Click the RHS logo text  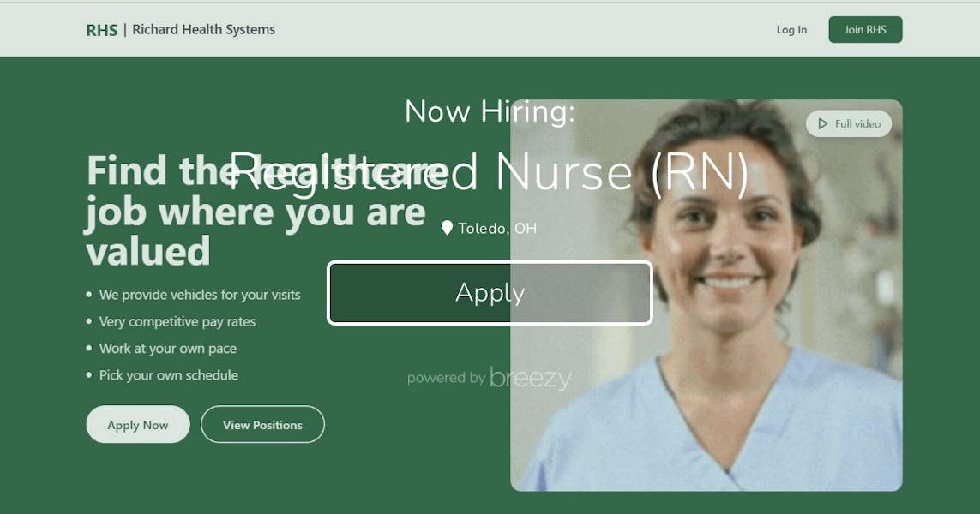102,30
